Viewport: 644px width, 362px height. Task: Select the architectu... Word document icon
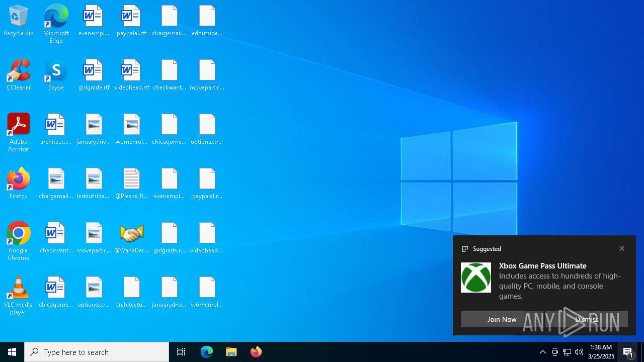(x=56, y=130)
